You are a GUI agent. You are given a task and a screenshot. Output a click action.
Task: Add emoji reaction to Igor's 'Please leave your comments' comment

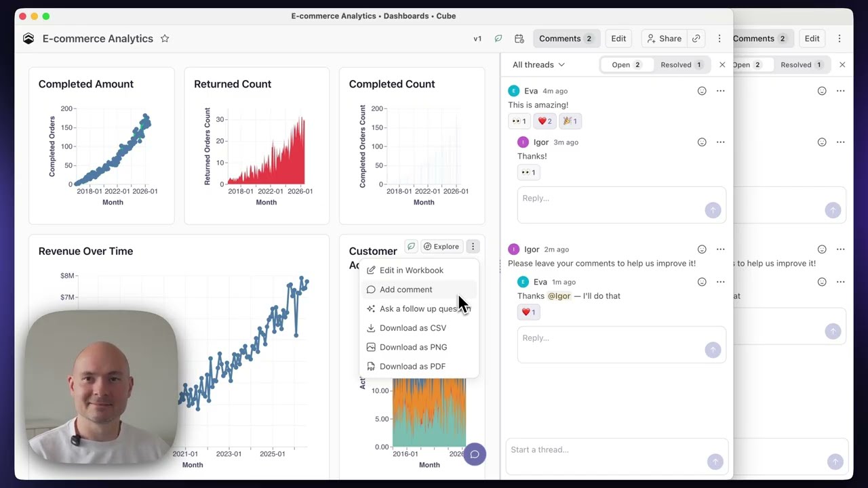pos(702,249)
